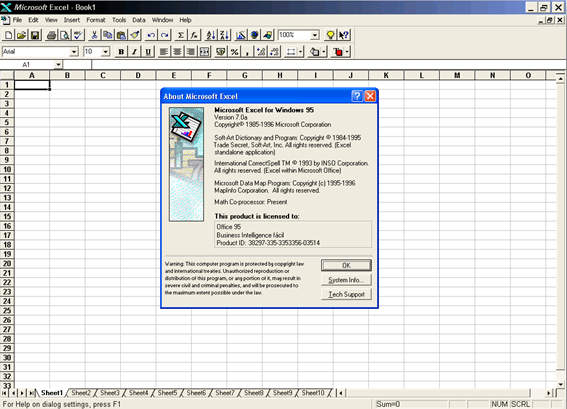
Task: Click the Open file folder icon
Action: tap(22, 35)
